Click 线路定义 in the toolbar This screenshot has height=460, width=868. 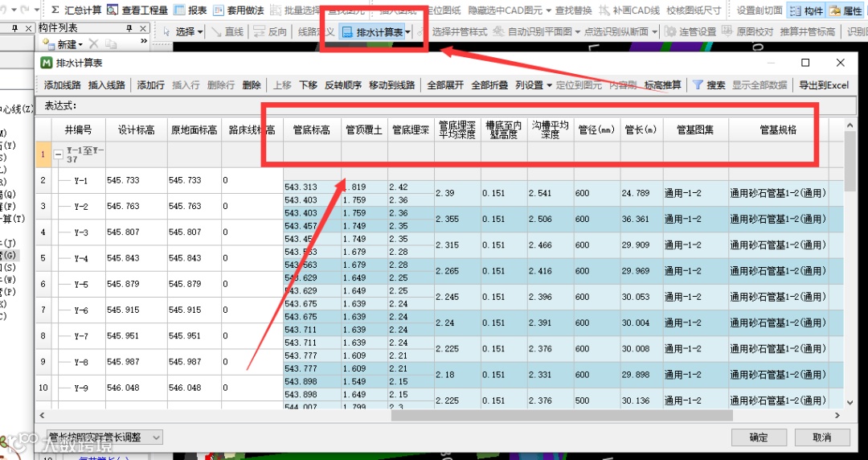pos(316,31)
